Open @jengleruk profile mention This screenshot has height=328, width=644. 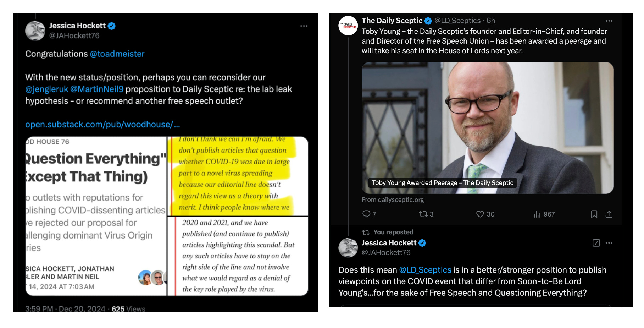point(46,89)
